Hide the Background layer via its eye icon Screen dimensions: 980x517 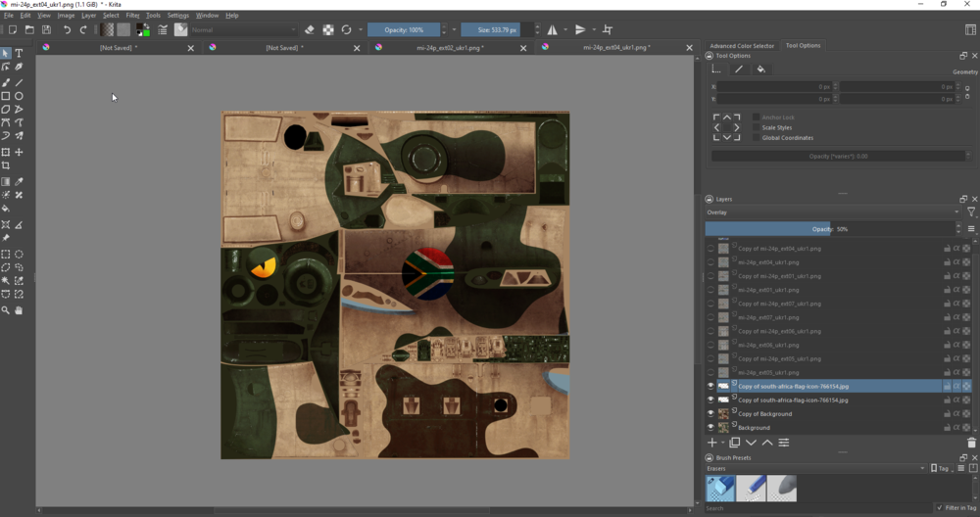click(x=711, y=428)
